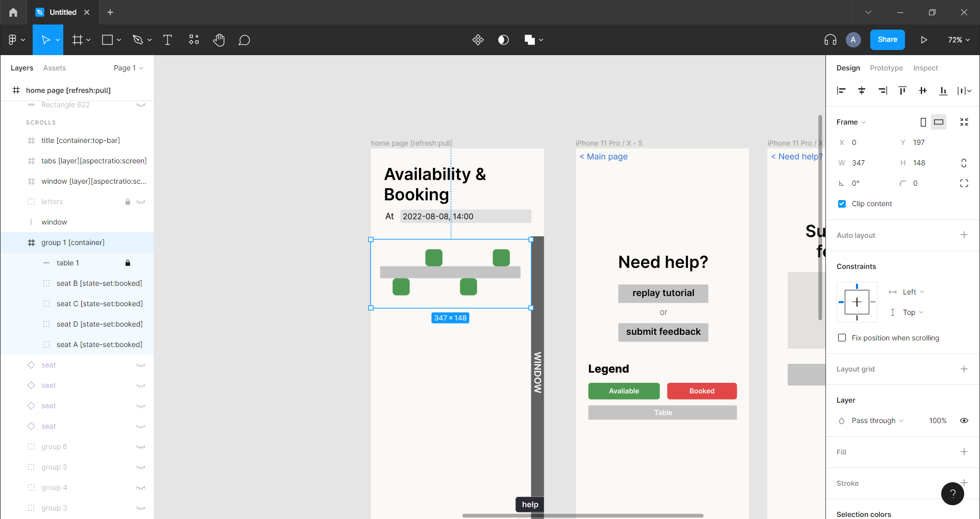Screen dimensions: 980x519
Task: Select the Frame tool
Action: point(78,40)
